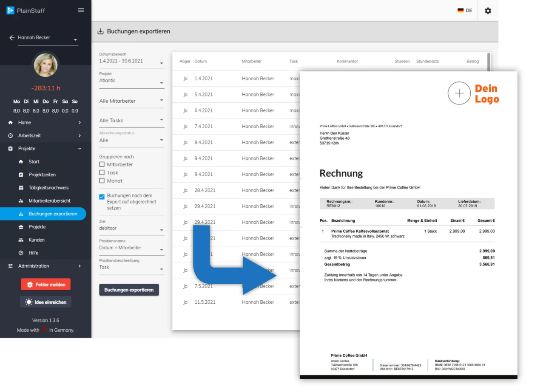Open the Hannah Becker user dropdown arrow
Viewport: 546px width, 392px height.
point(75,40)
